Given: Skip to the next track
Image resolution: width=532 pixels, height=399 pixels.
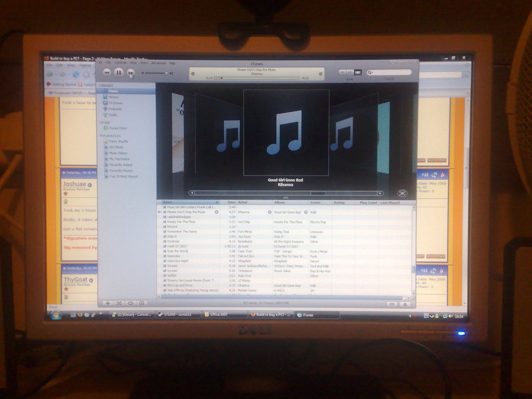Looking at the screenshot, I should pos(131,73).
